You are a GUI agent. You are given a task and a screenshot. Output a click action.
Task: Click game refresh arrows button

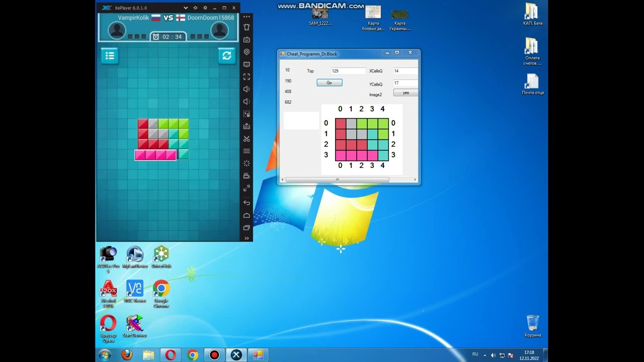(227, 56)
